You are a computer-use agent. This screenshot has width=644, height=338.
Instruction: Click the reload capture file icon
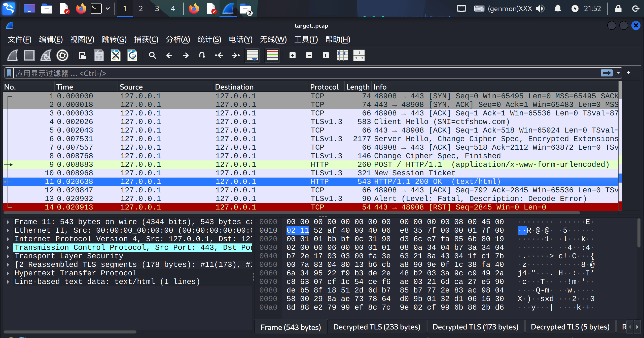(x=132, y=55)
